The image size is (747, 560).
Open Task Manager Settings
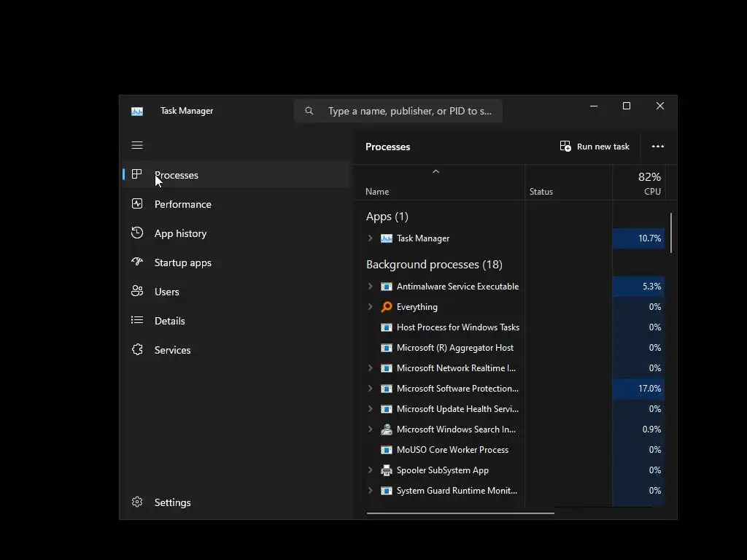[x=237, y=502]
